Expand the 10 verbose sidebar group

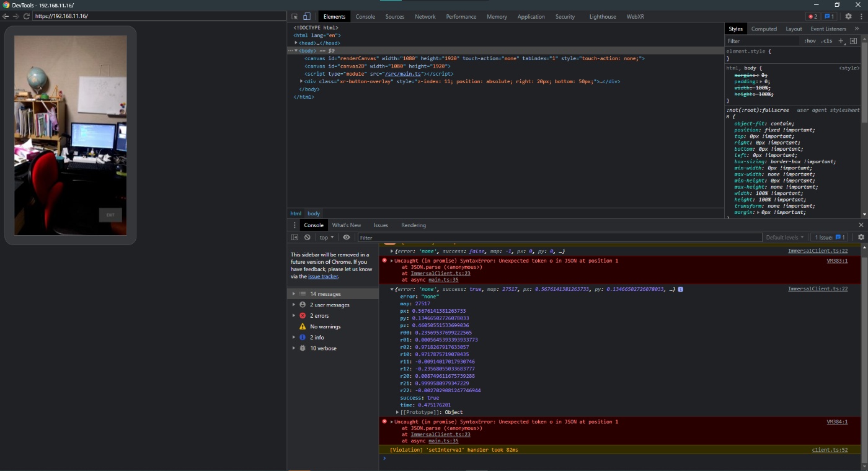click(294, 348)
